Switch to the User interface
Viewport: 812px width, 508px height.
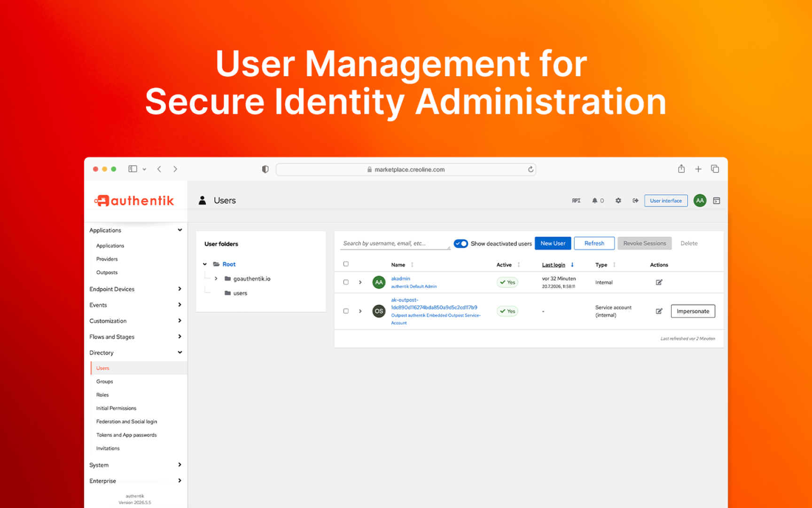[666, 201]
